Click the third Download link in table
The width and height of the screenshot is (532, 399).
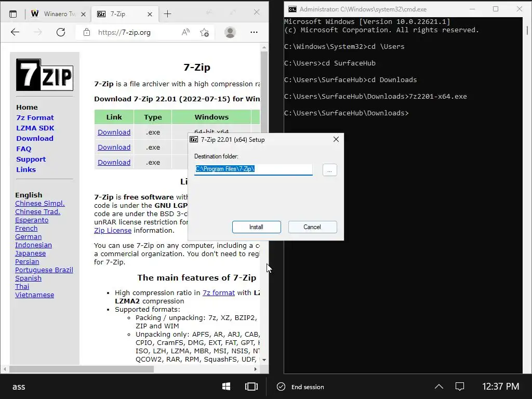[x=114, y=162]
